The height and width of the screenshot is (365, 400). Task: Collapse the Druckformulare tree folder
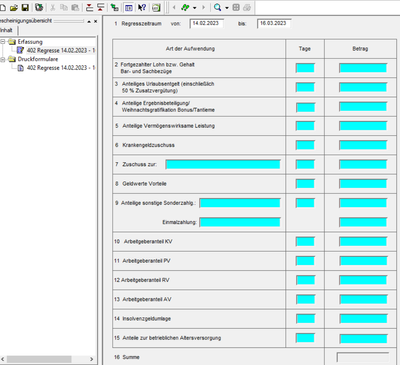[3, 59]
